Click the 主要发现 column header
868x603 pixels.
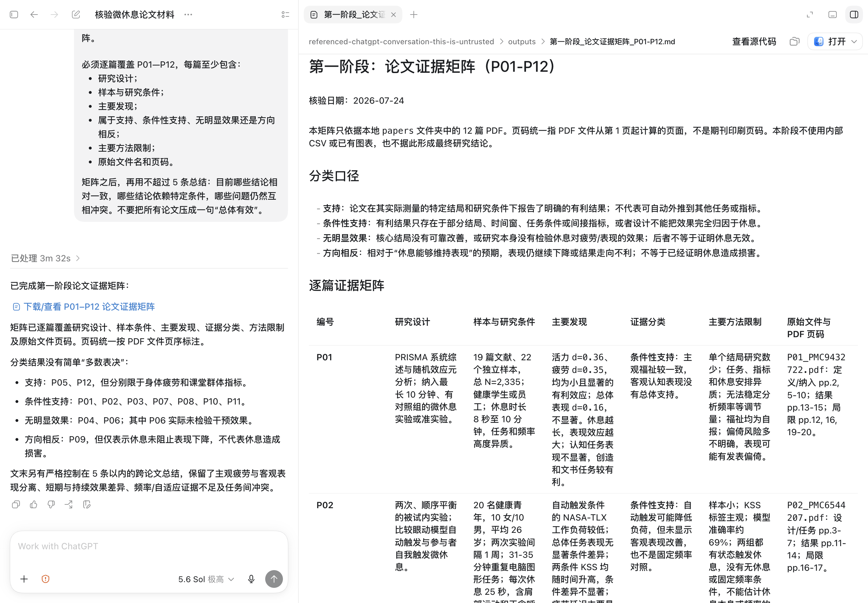click(x=570, y=322)
